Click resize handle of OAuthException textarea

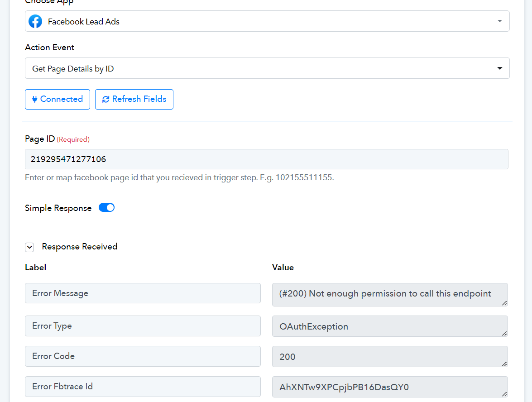click(504, 333)
